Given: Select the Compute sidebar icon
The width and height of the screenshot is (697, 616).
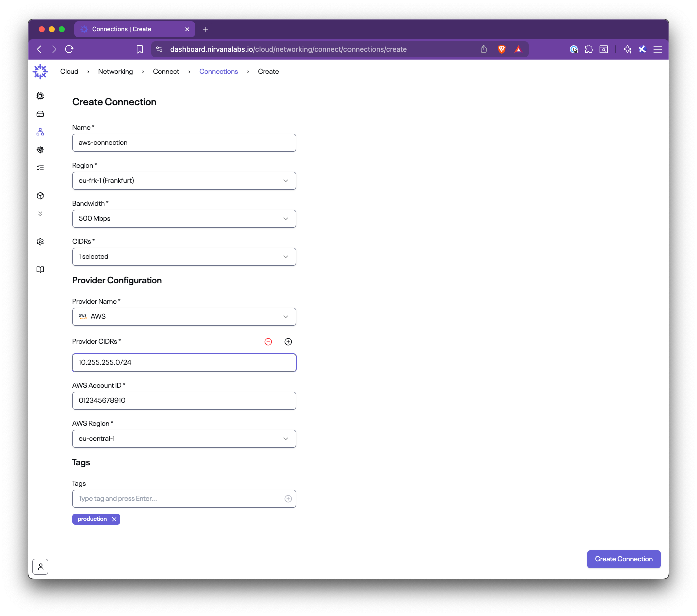Looking at the screenshot, I should coord(40,95).
